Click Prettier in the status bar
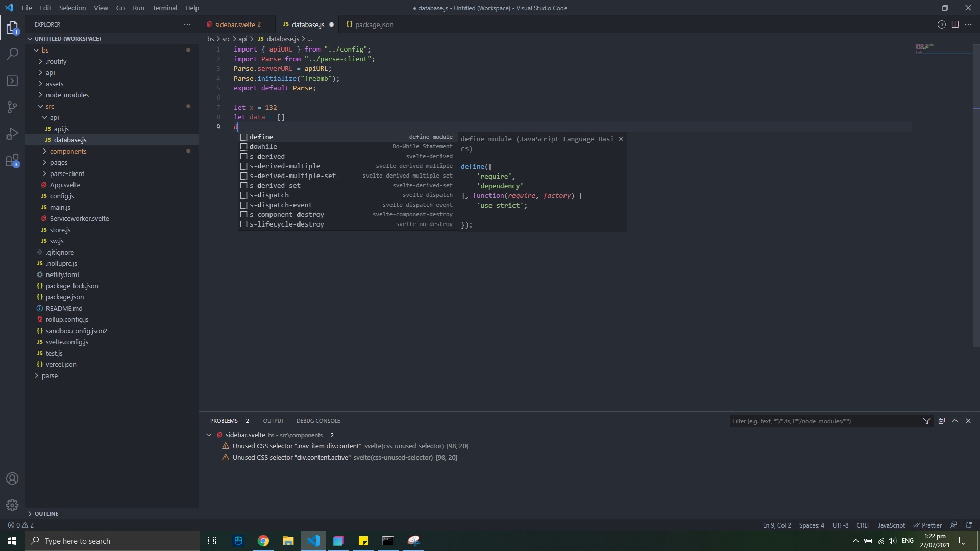The height and width of the screenshot is (551, 980). pos(932,525)
